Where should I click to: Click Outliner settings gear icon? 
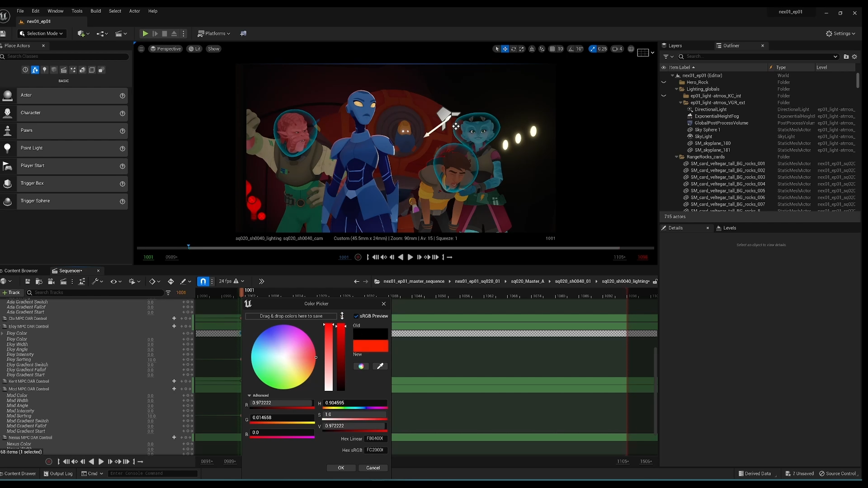coord(854,56)
